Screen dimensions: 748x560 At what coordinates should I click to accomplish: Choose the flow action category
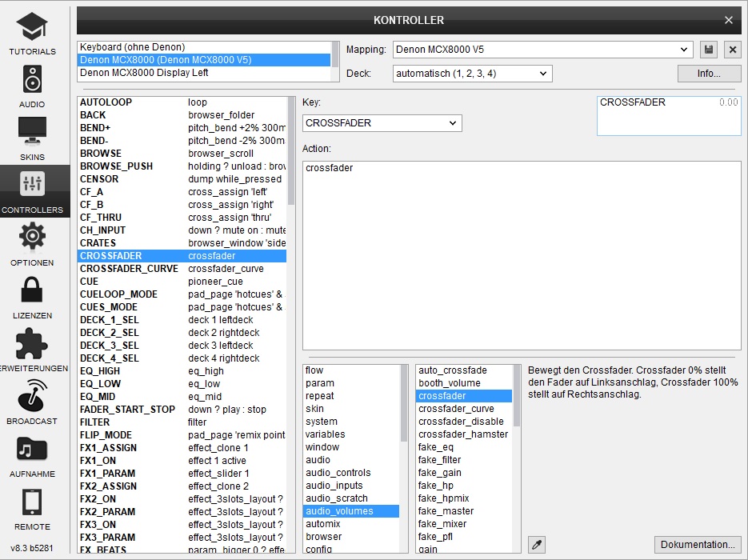(351, 370)
